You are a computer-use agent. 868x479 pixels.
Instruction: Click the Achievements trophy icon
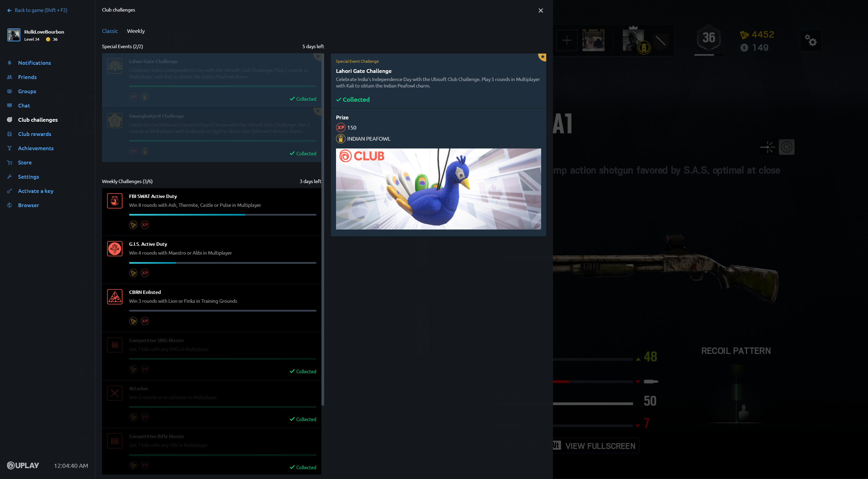click(9, 148)
